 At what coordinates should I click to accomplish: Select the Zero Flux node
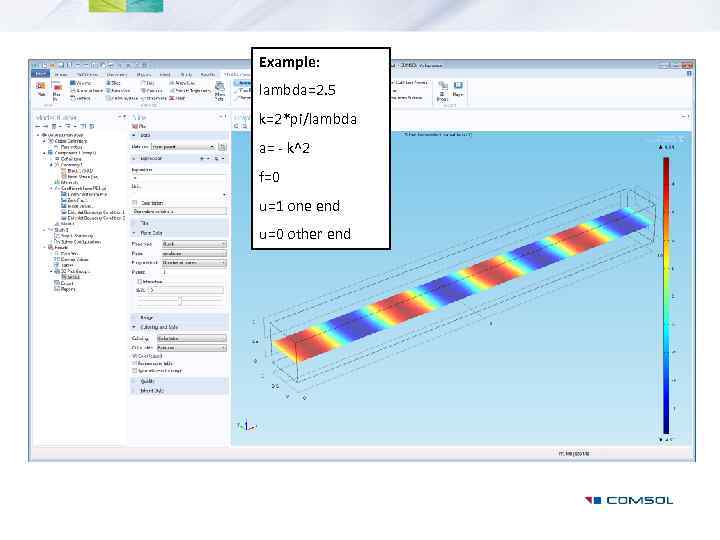pos(73,200)
